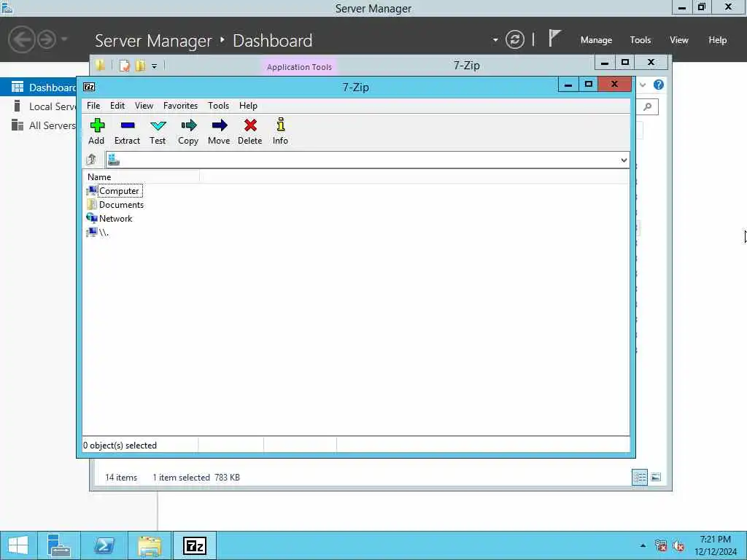Open the Tools menu in 7-Zip

pyautogui.click(x=218, y=106)
